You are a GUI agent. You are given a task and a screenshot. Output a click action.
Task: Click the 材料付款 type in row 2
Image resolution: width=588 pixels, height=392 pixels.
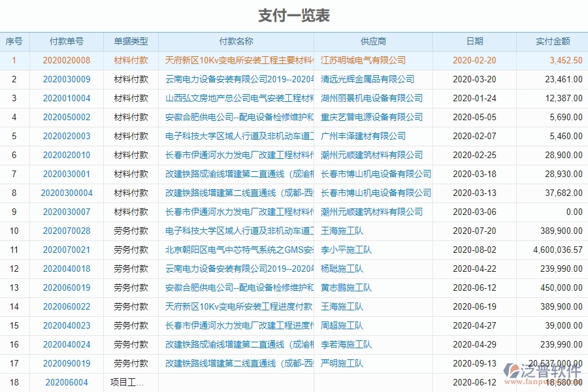[131, 79]
